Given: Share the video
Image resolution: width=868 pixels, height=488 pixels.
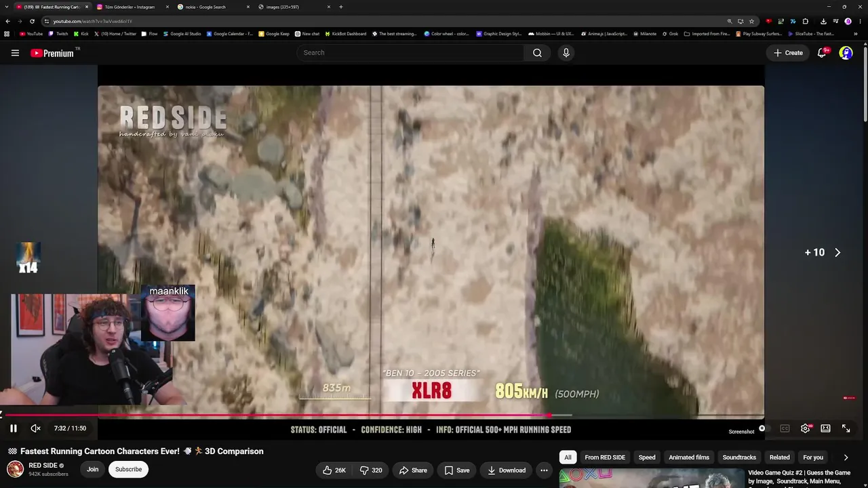Looking at the screenshot, I should 413,470.
